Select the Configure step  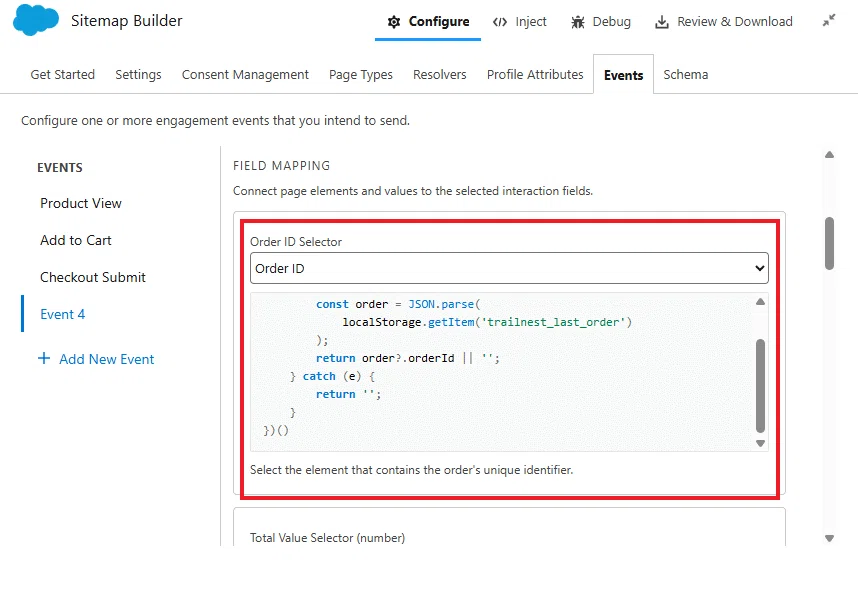click(428, 22)
